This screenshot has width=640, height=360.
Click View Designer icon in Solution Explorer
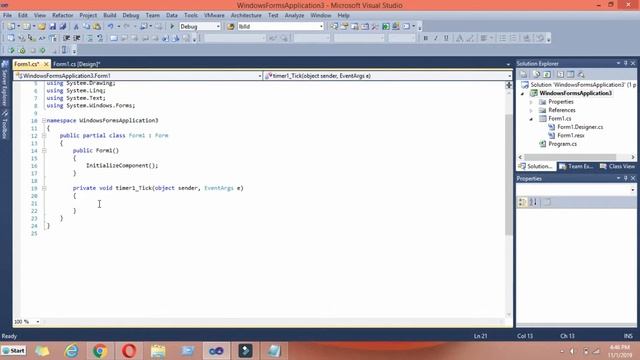(570, 74)
